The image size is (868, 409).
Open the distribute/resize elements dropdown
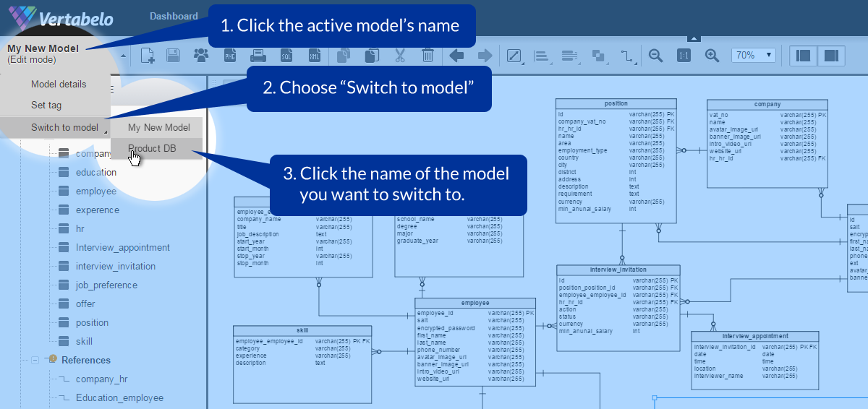pyautogui.click(x=570, y=56)
